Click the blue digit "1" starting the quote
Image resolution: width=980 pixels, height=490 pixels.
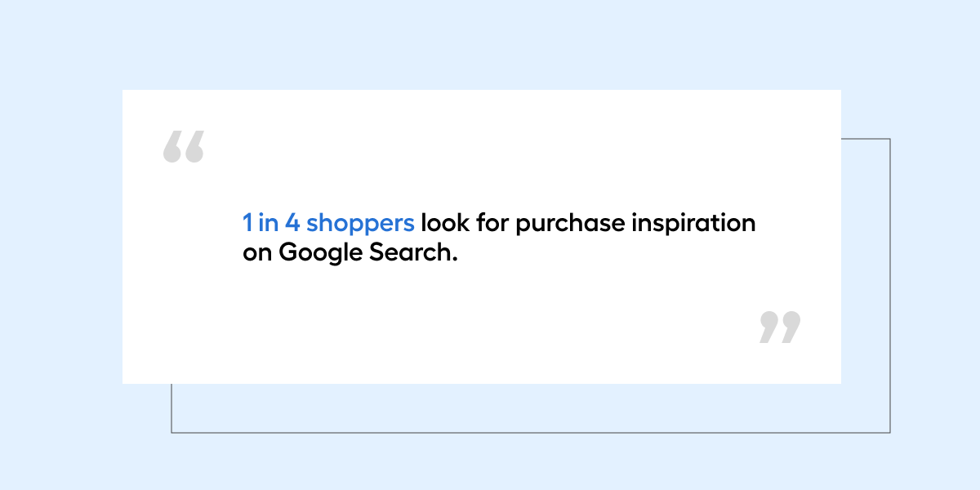tap(247, 223)
